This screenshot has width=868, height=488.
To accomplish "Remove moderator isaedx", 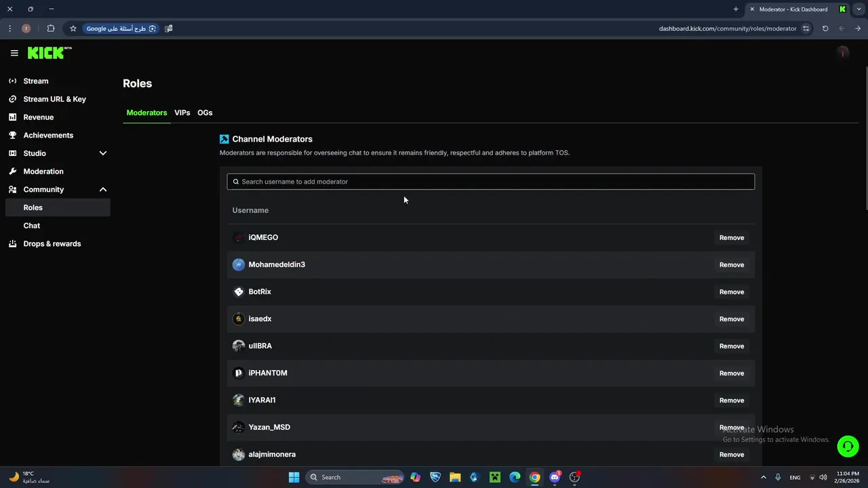I will (732, 319).
